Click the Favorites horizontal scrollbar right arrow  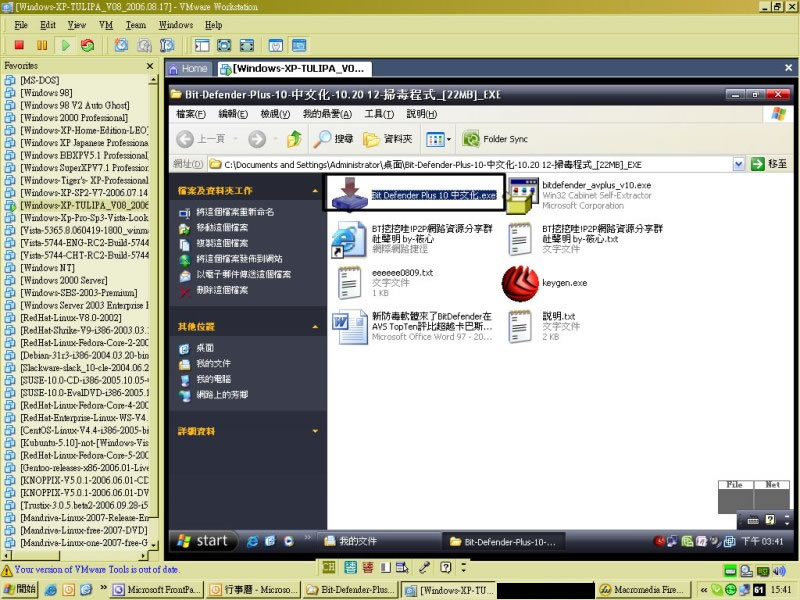point(143,556)
